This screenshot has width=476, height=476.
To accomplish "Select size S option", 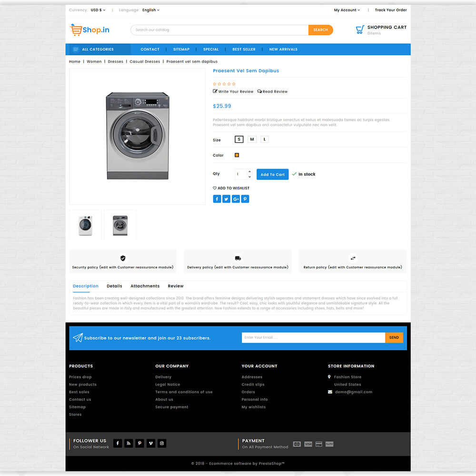I will click(x=239, y=139).
